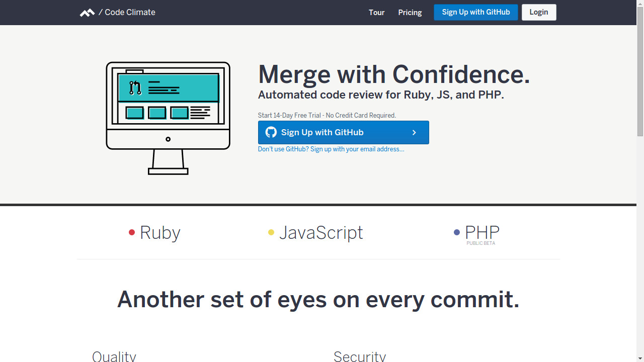644x362 pixels.
Task: Sign up with your email address link
Action: [x=331, y=149]
